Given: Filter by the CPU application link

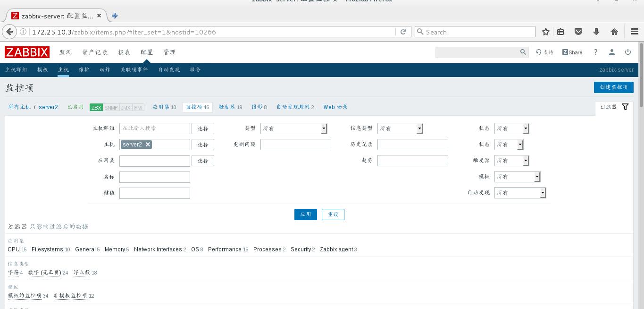Looking at the screenshot, I should [14, 249].
